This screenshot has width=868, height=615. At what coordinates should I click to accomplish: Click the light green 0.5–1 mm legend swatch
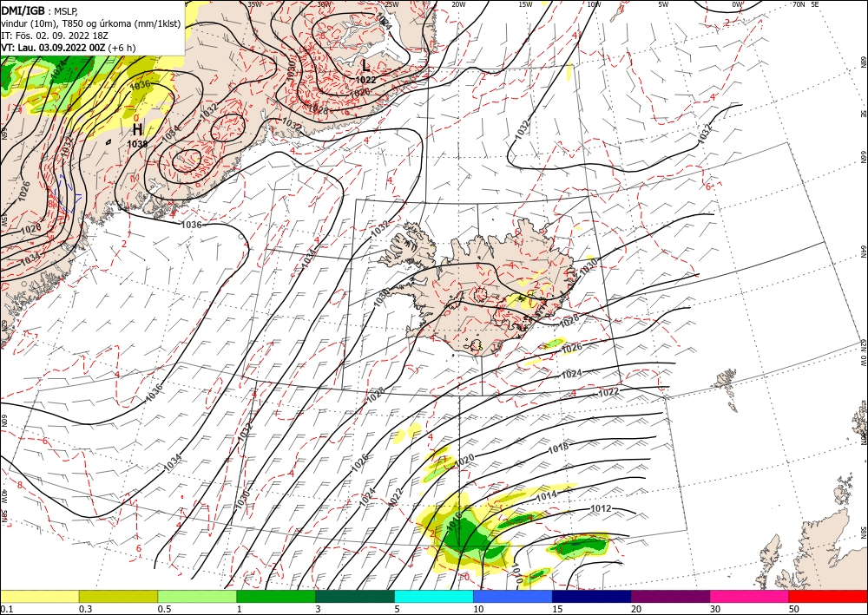(197, 596)
